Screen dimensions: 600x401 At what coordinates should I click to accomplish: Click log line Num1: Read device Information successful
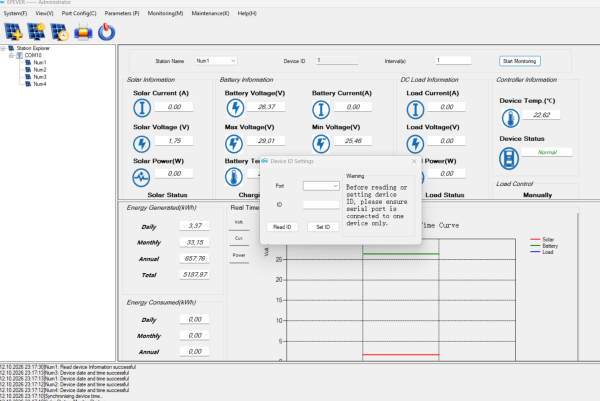68,367
